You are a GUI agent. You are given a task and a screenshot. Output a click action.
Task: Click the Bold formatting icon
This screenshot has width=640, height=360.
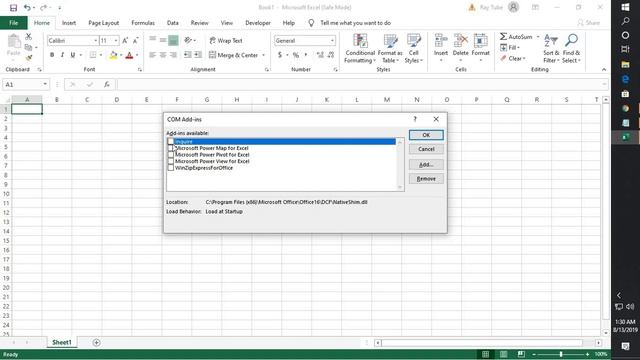point(52,55)
